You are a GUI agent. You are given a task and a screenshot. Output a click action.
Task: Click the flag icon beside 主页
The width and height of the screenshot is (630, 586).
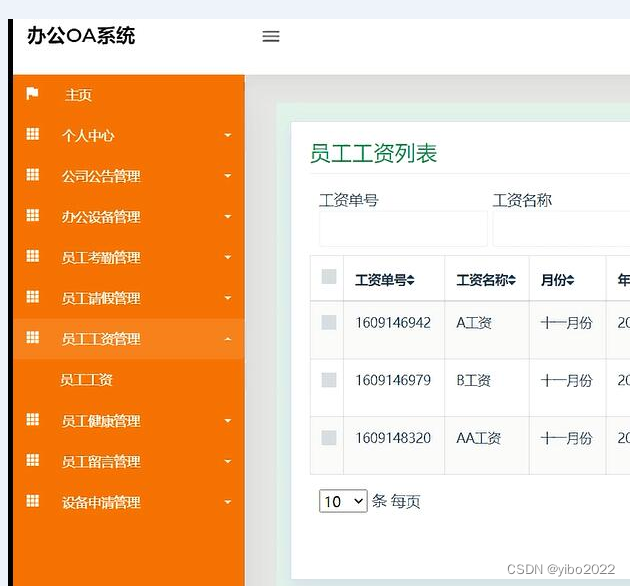point(32,93)
